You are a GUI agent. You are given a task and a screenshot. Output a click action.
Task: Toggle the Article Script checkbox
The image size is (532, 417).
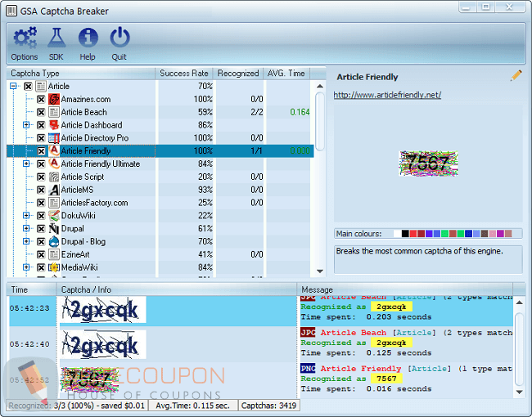coord(41,177)
